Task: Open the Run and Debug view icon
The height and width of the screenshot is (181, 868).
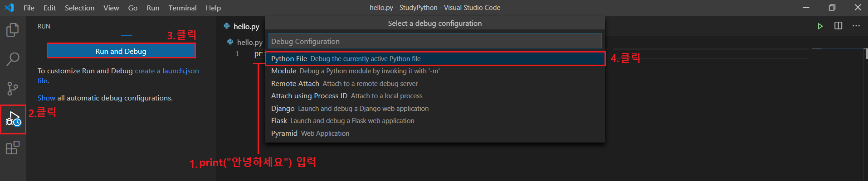Action: click(13, 119)
